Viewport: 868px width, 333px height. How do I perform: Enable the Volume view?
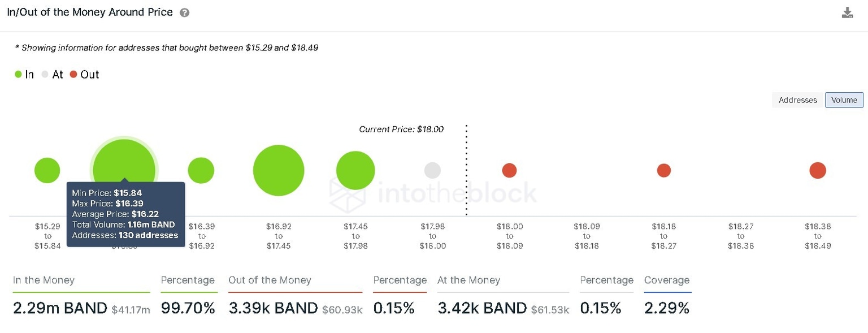[x=844, y=100]
